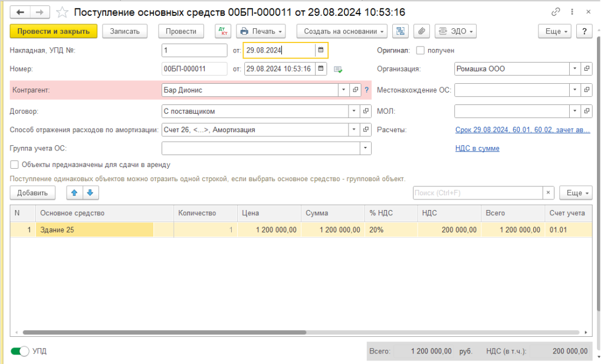Open the Создать на основании menu
The image size is (604, 364).
(342, 31)
